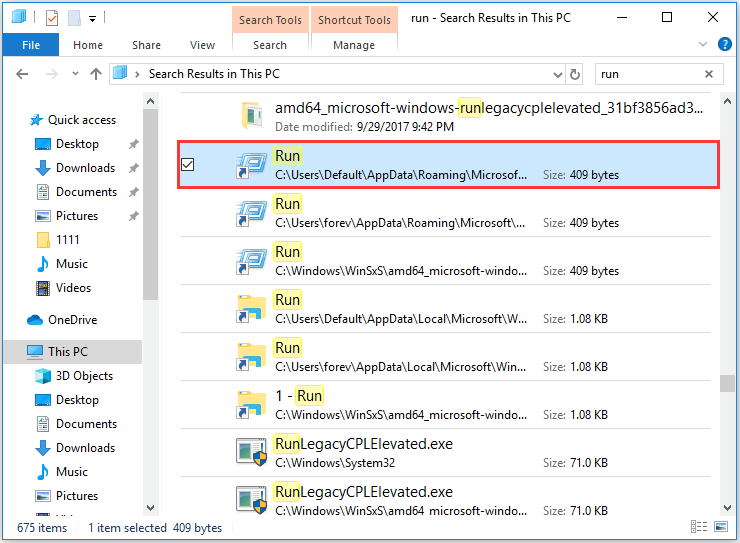Select Run in Users\forev\AppData\Local

click(446, 357)
